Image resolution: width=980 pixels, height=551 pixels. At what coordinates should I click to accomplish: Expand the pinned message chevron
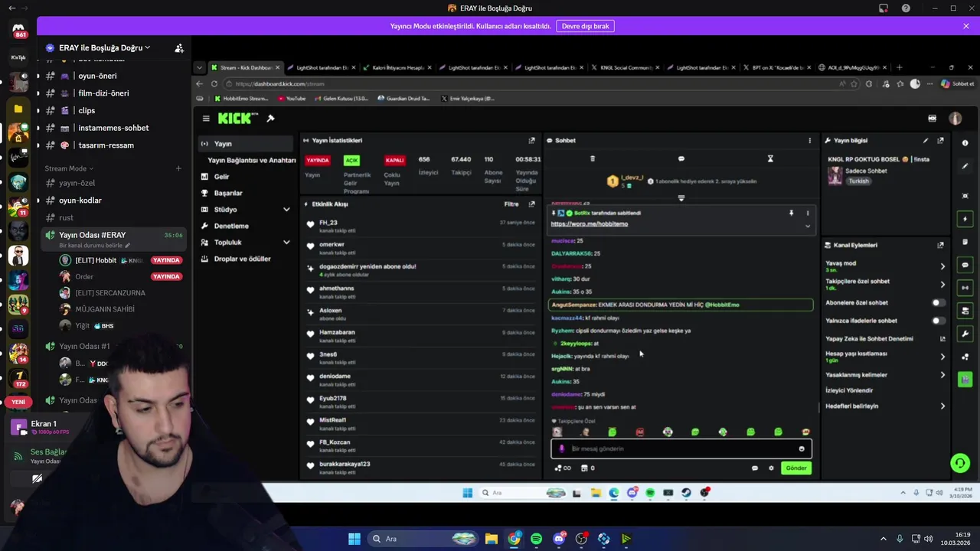[x=807, y=226]
